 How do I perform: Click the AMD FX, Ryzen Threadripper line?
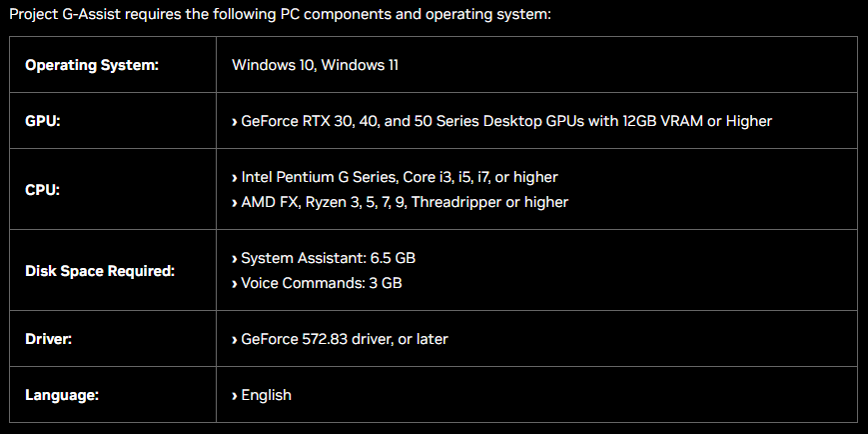click(405, 202)
